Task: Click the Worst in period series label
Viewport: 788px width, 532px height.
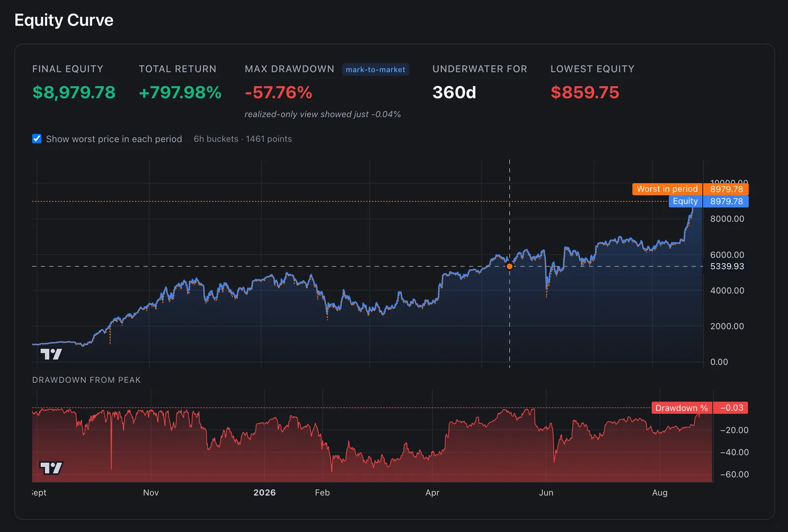Action: click(667, 189)
